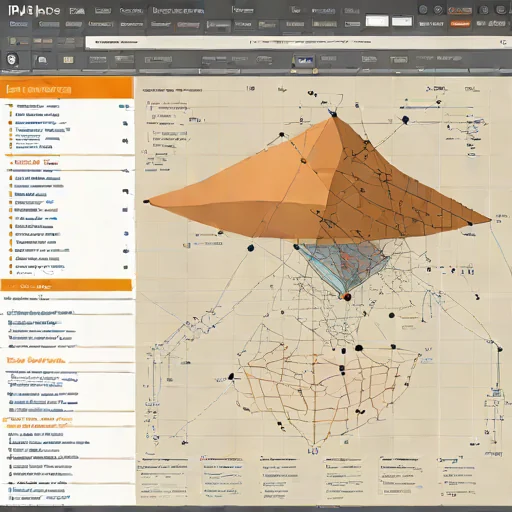Select the blue highlighted button in the icon toolbar
The width and height of the screenshot is (512, 512).
(x=305, y=60)
